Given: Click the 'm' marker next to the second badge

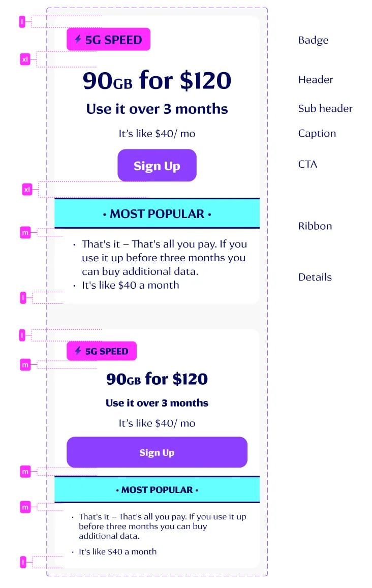Looking at the screenshot, I should pos(25,365).
